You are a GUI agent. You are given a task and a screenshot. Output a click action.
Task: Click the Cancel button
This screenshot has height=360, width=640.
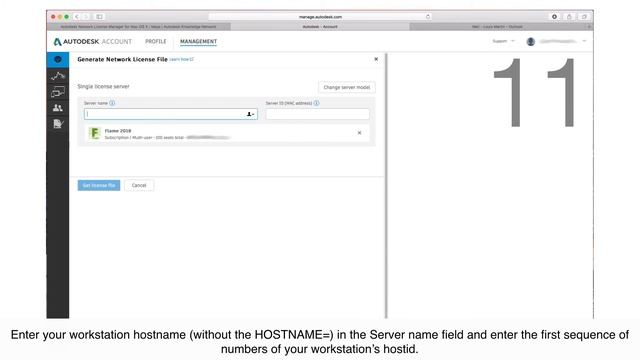139,185
